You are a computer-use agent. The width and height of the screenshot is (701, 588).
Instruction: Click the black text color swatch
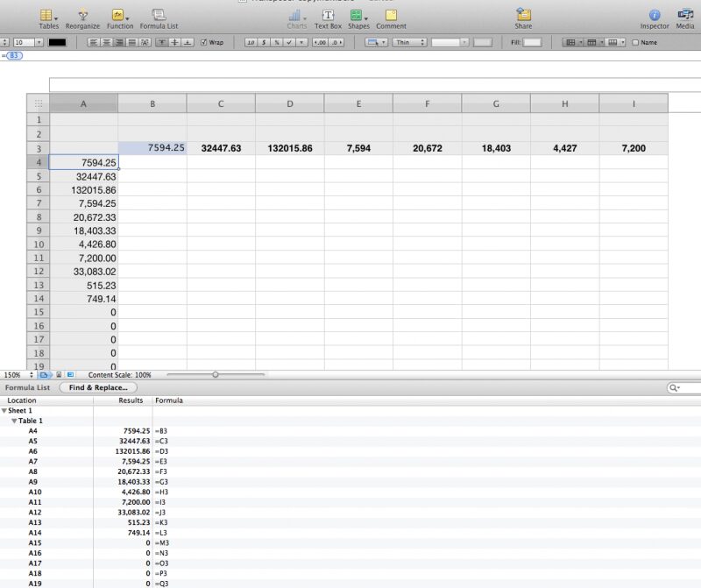pos(56,42)
